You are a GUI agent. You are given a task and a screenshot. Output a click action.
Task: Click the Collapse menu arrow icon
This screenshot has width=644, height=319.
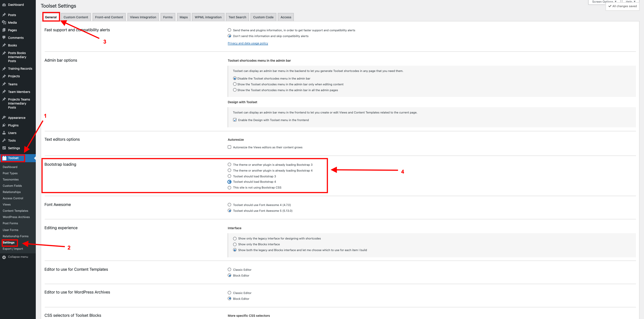pos(4,257)
